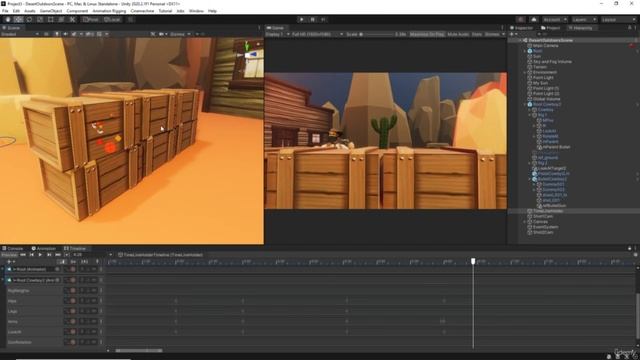Switch to the Animation tab
This screenshot has width=640, height=360.
[x=44, y=248]
